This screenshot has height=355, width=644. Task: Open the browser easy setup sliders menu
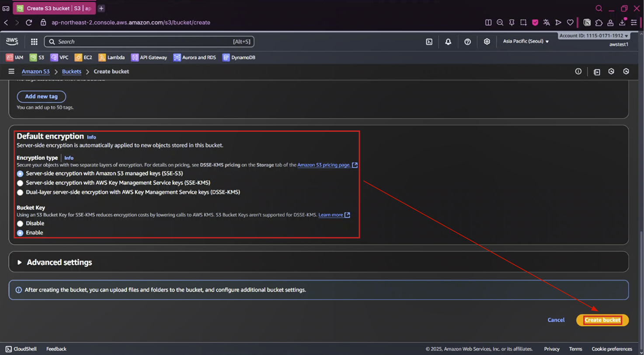coord(634,22)
